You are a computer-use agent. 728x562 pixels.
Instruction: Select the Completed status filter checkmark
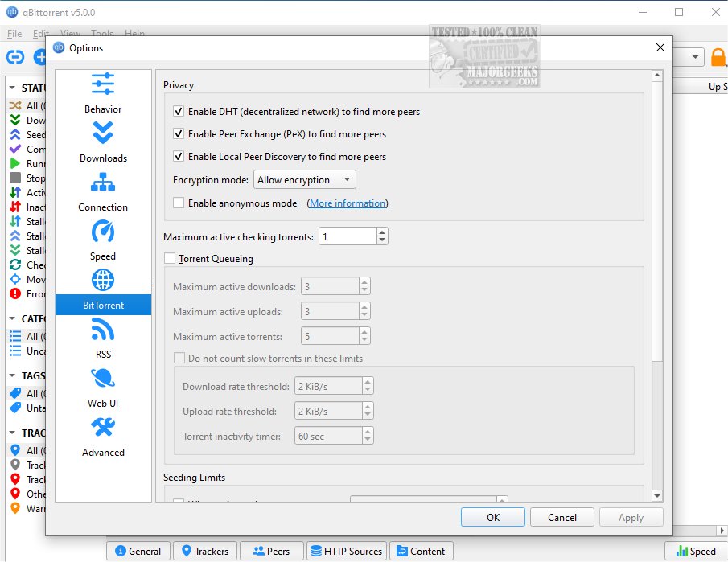click(x=15, y=149)
